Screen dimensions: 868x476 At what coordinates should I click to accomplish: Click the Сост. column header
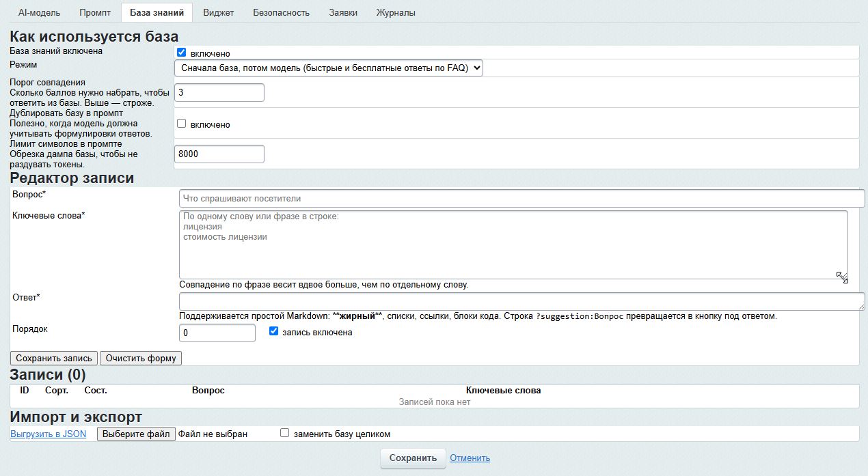coord(96,391)
